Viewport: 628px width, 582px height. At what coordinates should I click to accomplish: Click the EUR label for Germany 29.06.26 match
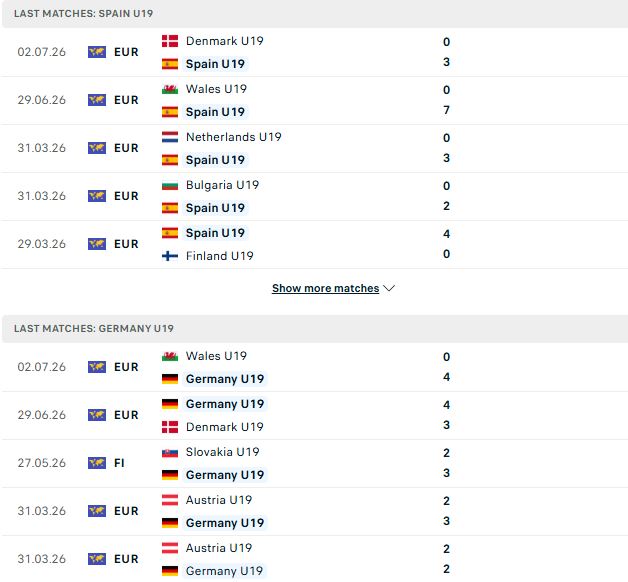coord(126,415)
